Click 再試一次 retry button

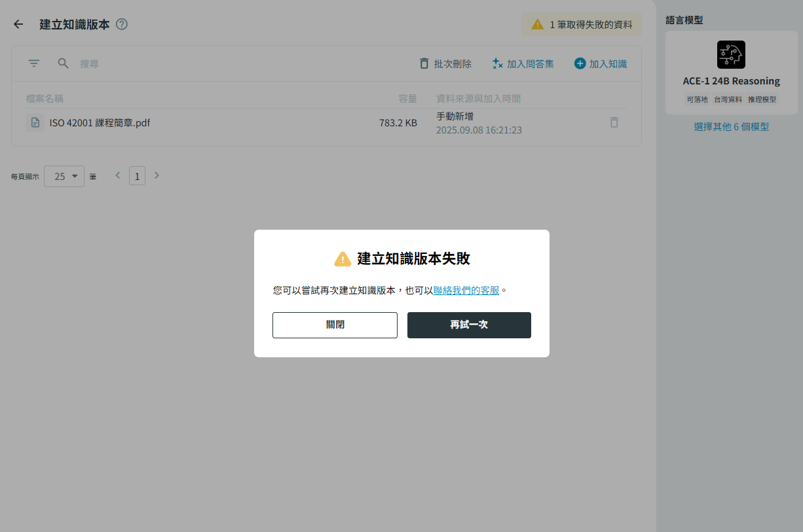(469, 325)
